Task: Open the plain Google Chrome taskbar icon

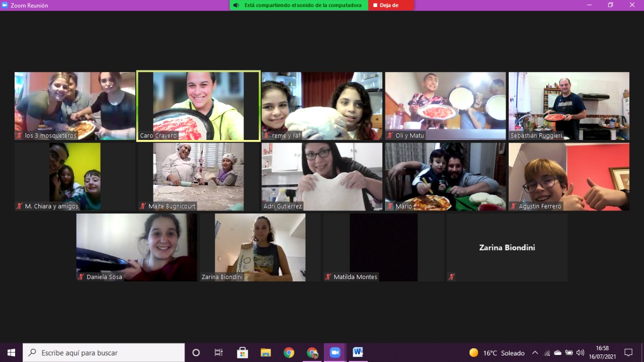Action: point(289,352)
